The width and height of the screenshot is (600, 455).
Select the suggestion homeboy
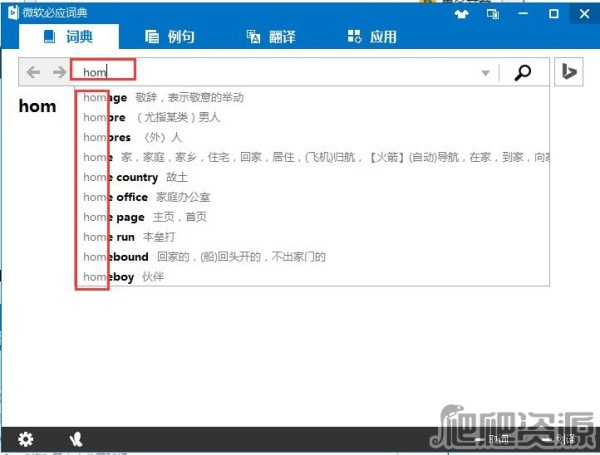tap(312, 277)
